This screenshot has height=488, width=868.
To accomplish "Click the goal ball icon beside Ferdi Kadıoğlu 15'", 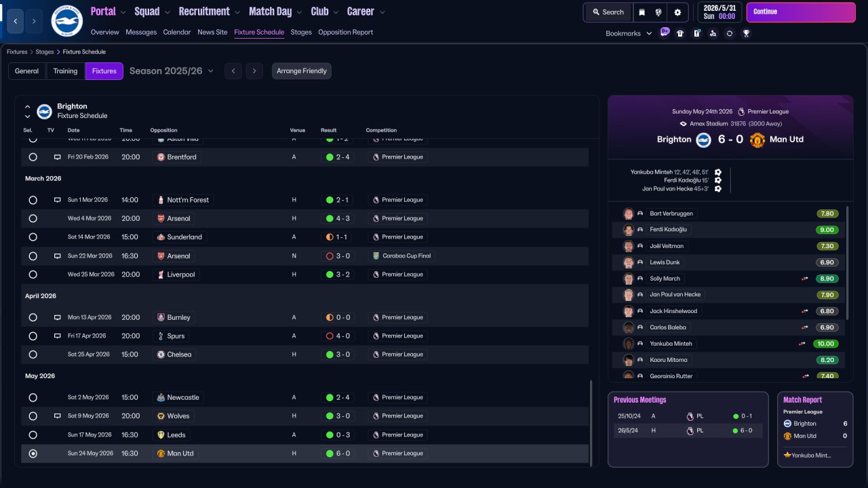I will (x=718, y=180).
